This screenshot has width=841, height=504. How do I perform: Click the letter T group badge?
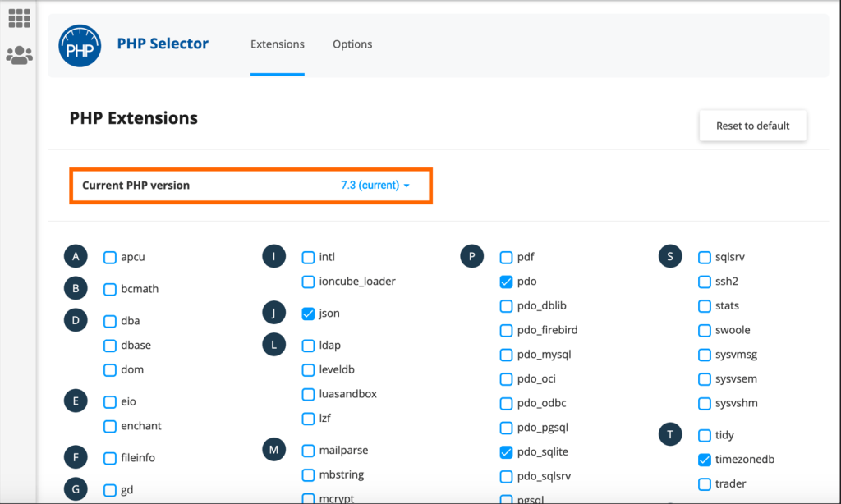tap(670, 434)
